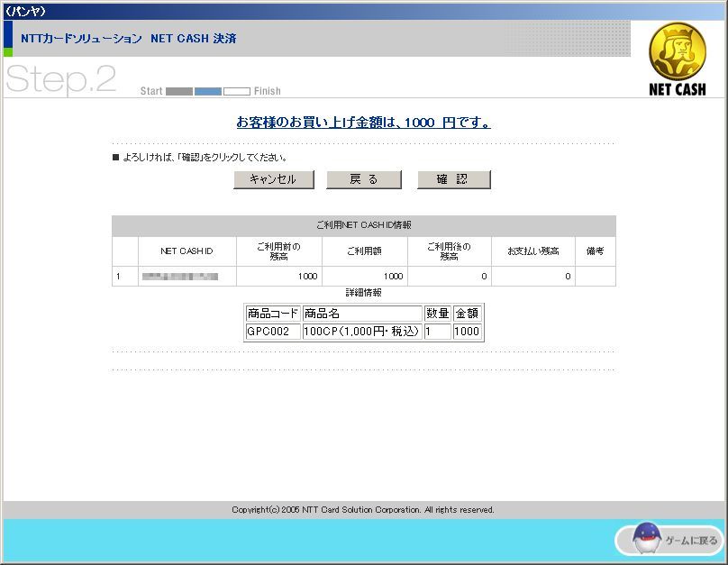Click the 金額 header cell
The image size is (728, 565).
click(467, 314)
